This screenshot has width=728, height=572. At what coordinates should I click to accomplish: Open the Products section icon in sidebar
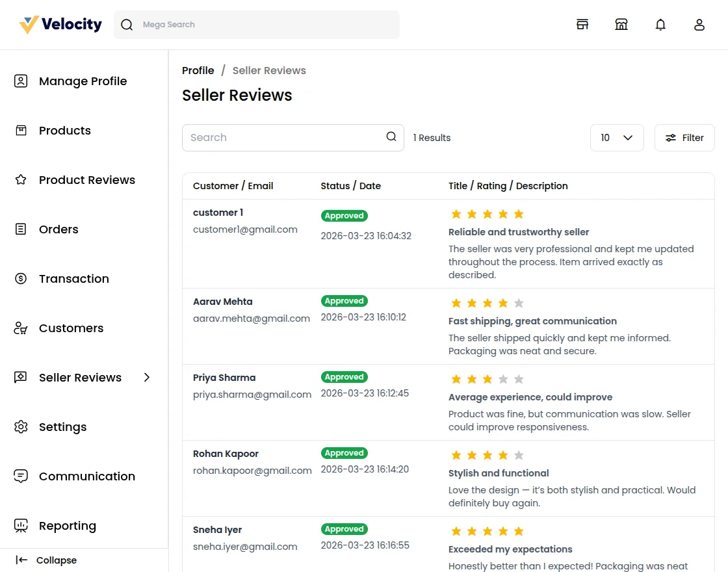tap(20, 130)
